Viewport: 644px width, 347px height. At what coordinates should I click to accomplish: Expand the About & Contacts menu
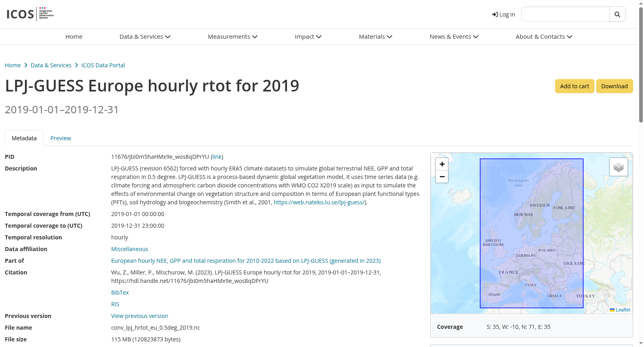(544, 37)
